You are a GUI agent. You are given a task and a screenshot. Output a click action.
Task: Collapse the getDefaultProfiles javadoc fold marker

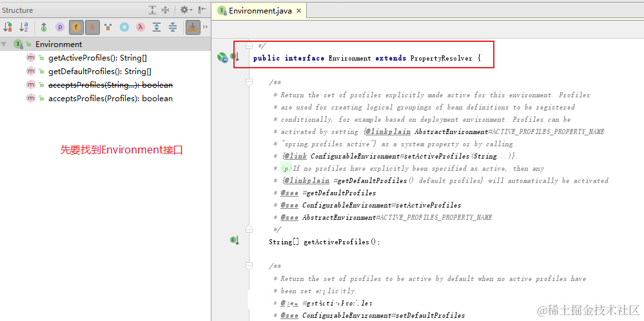click(248, 266)
